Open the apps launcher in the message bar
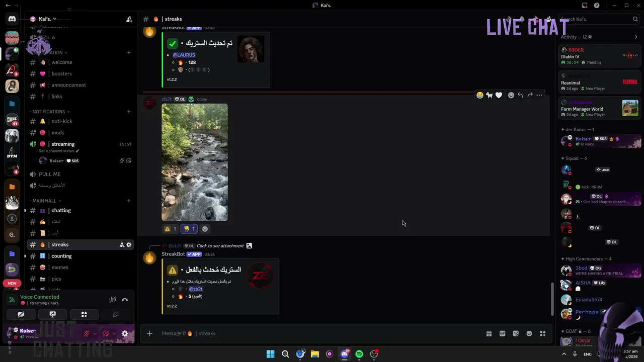Image resolution: width=644 pixels, height=362 pixels. click(x=543, y=333)
